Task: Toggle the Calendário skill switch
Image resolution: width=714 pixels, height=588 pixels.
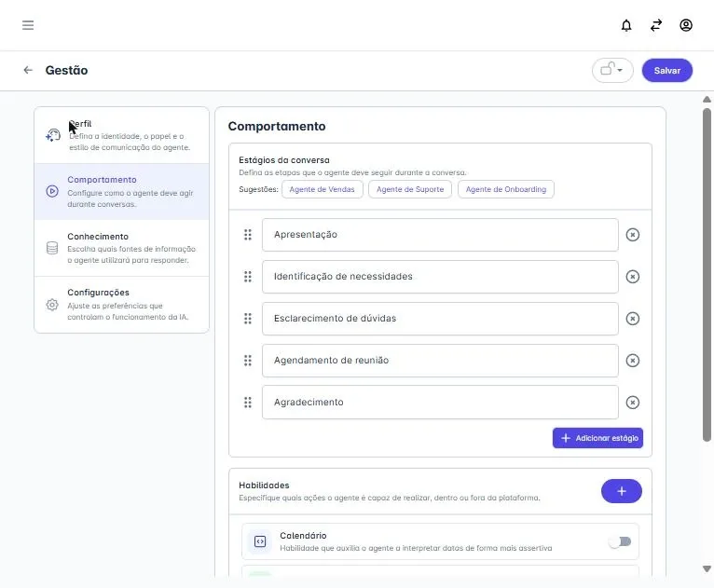Action: point(620,541)
